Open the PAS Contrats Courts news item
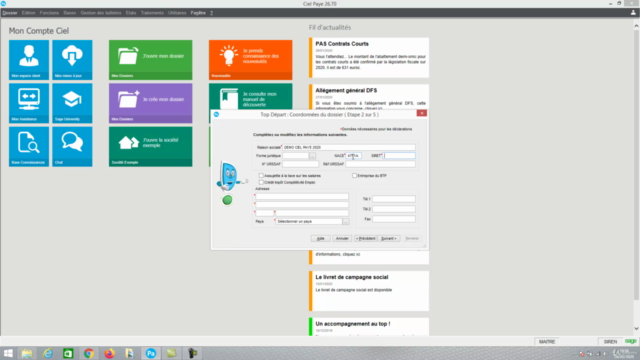Image resolution: width=640 pixels, height=360 pixels. (369, 58)
